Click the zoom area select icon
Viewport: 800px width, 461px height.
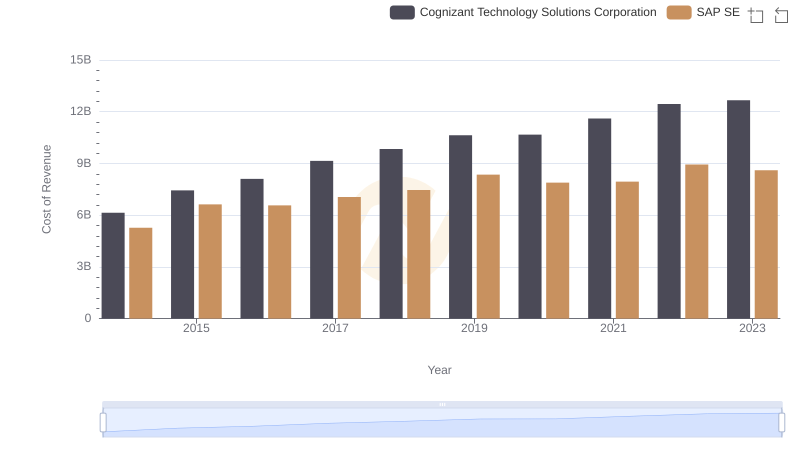tap(756, 15)
